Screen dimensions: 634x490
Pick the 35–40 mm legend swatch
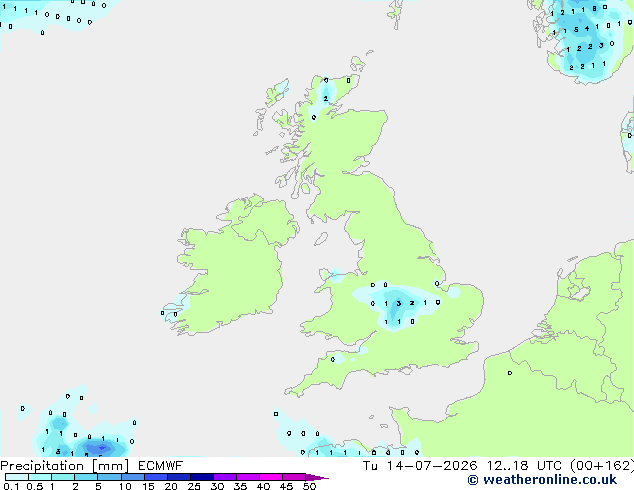(248, 477)
